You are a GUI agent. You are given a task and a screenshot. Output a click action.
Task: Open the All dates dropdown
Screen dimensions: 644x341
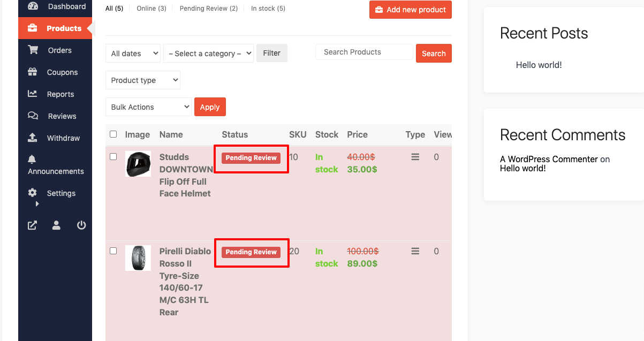(x=133, y=53)
